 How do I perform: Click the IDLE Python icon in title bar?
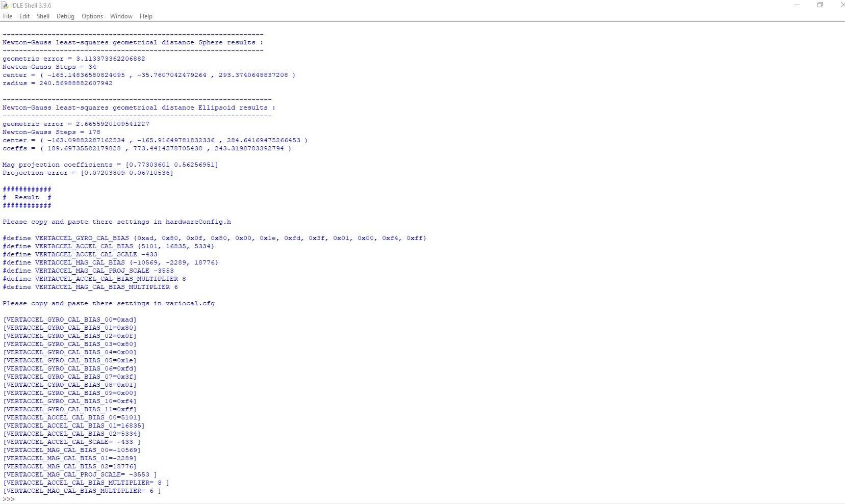pyautogui.click(x=5, y=5)
